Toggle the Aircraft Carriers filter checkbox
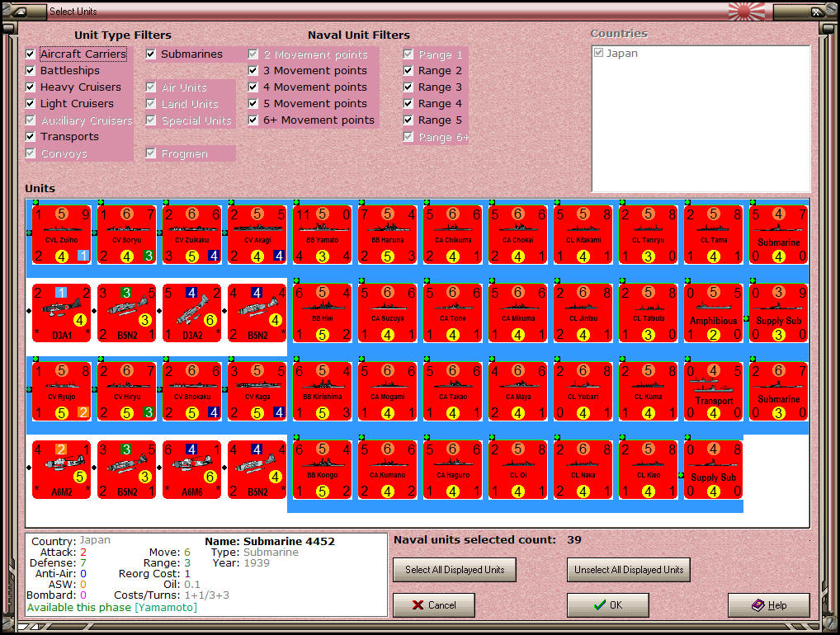The image size is (840, 635). coord(31,54)
